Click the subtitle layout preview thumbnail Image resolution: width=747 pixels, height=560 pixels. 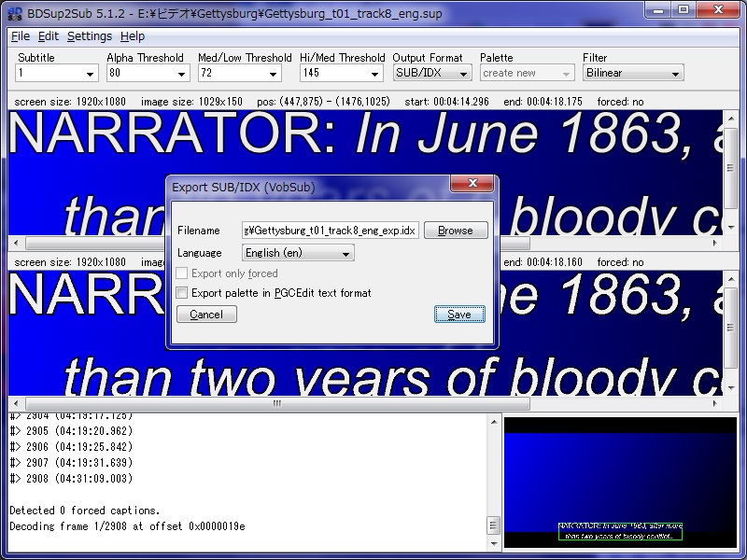(x=620, y=483)
